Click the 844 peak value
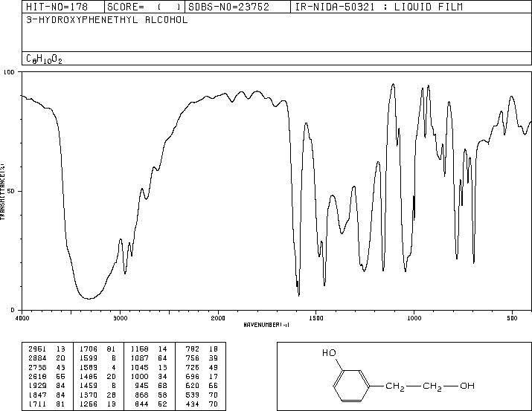The width and height of the screenshot is (532, 411). (142, 404)
